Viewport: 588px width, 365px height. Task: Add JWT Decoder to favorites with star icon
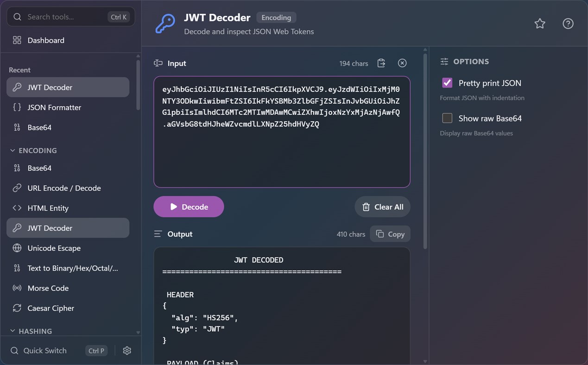pyautogui.click(x=540, y=24)
